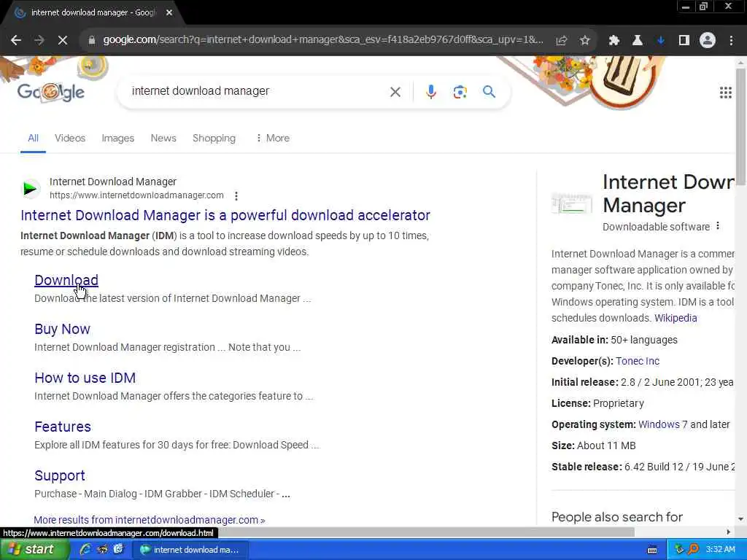This screenshot has width=747, height=560.
Task: Click the browser forward arrow
Action: click(39, 41)
